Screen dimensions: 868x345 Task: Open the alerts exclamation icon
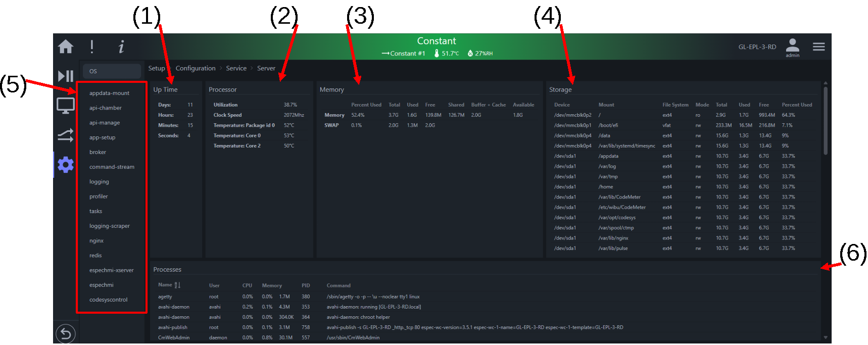click(x=92, y=46)
